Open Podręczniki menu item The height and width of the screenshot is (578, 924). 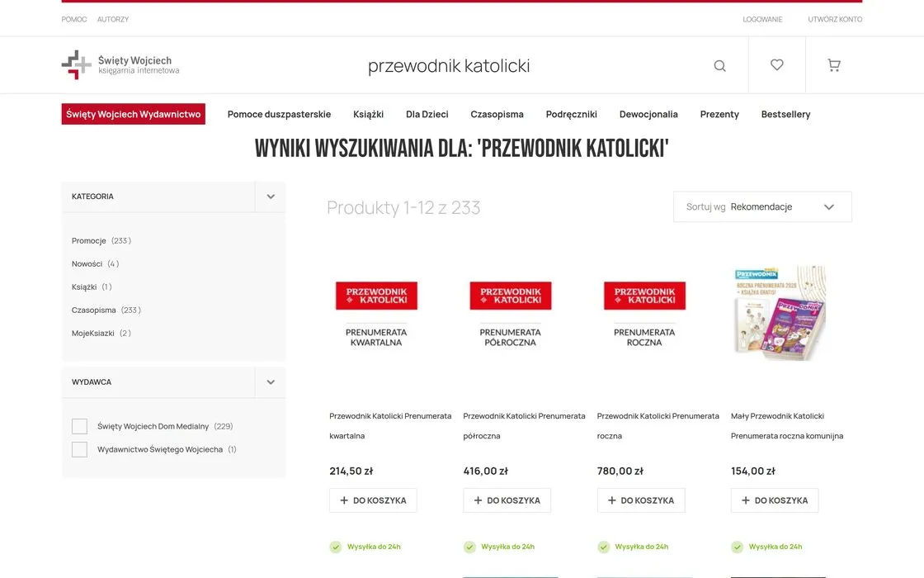click(x=571, y=114)
